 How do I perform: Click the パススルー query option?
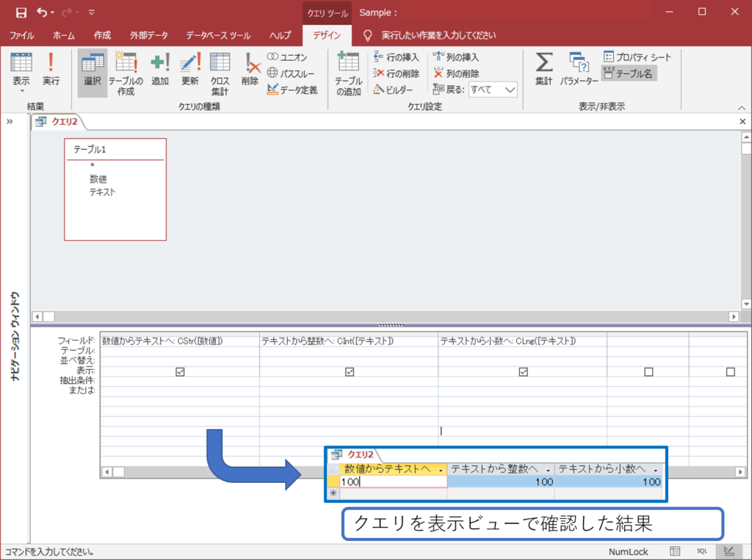291,73
